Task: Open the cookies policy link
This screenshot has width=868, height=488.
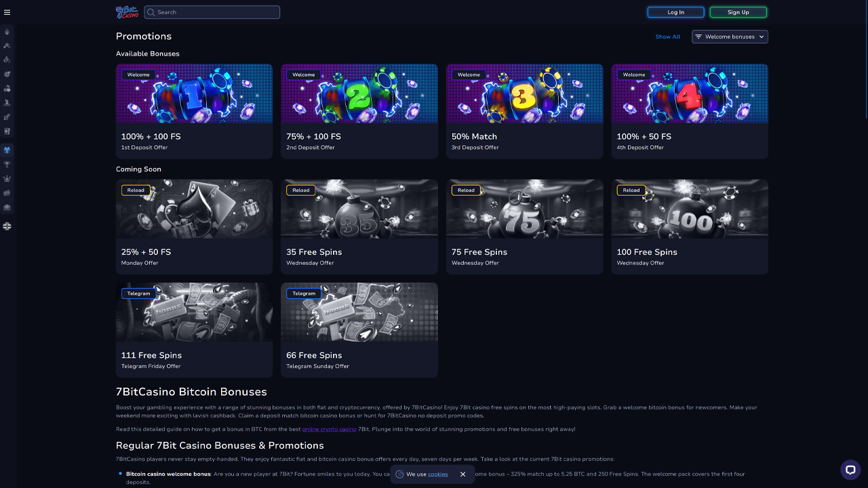Action: [x=437, y=474]
